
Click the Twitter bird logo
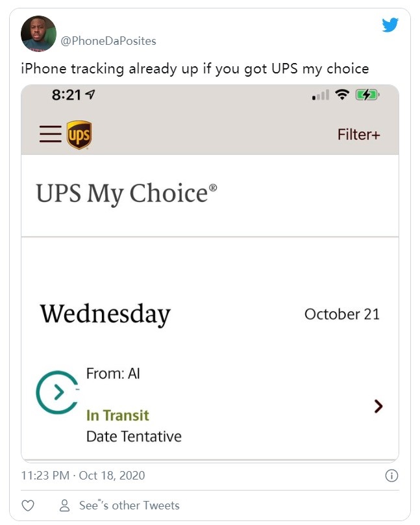click(x=389, y=25)
